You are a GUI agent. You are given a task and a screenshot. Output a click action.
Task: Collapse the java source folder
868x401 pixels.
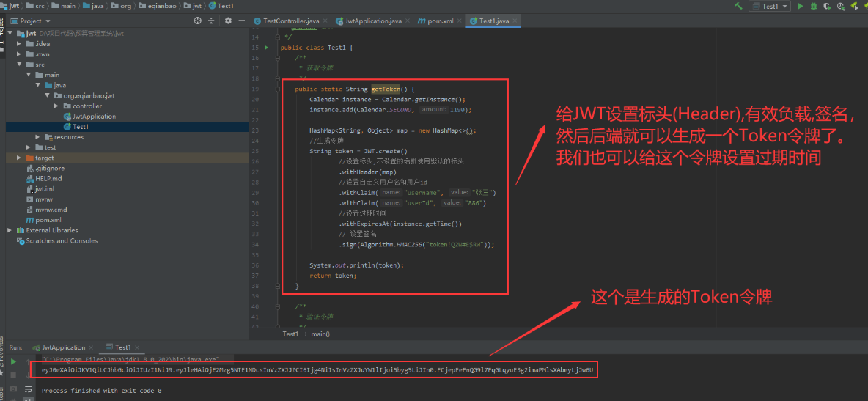tap(37, 85)
